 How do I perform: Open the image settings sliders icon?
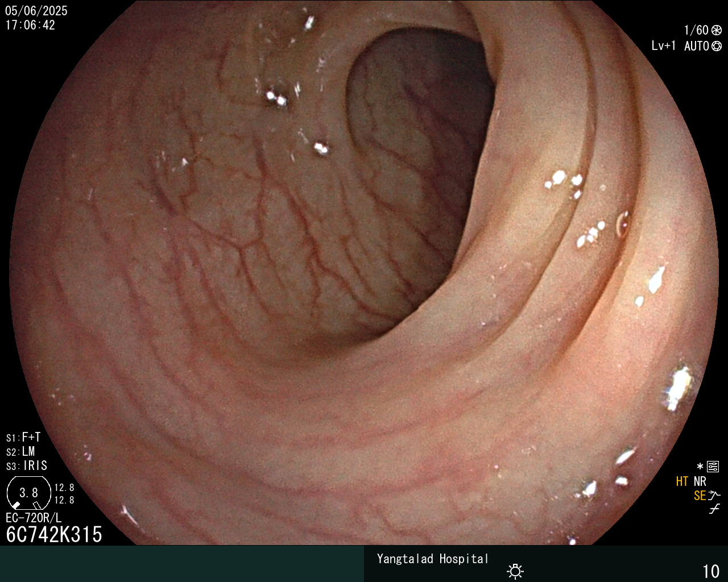click(x=713, y=467)
